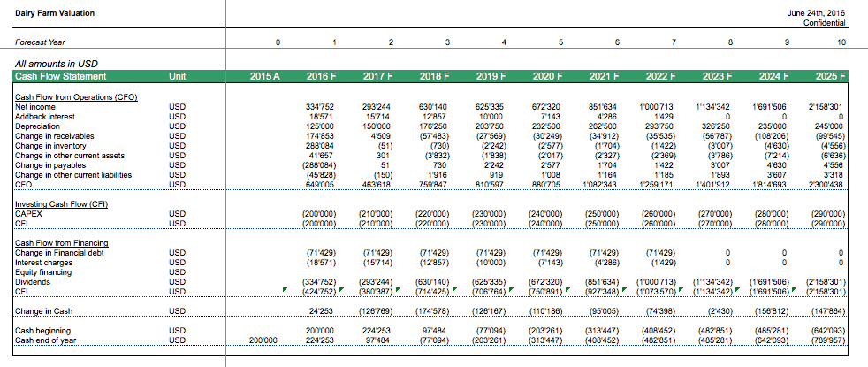Select 'Change in inventory' row label
The image size is (868, 367).
coord(51,146)
